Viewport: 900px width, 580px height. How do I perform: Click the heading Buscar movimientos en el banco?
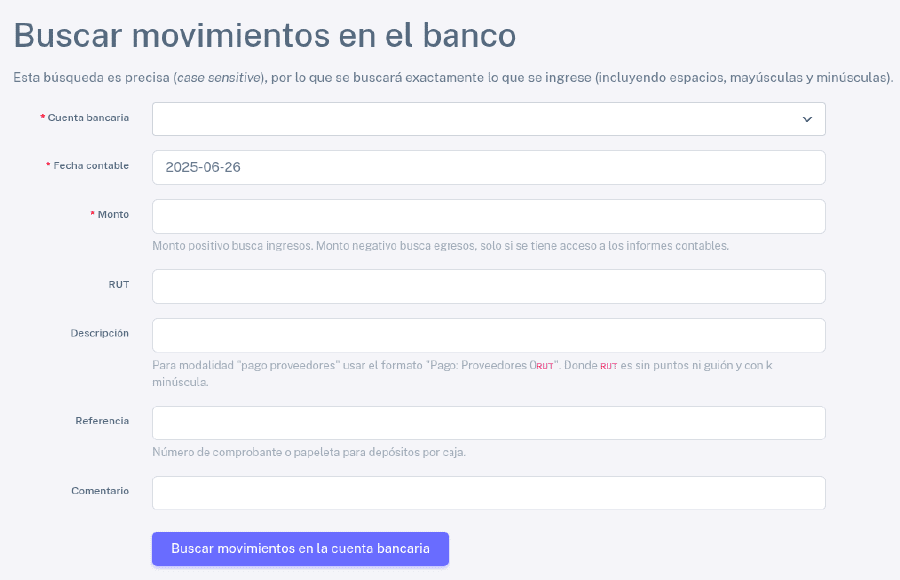pyautogui.click(x=265, y=35)
